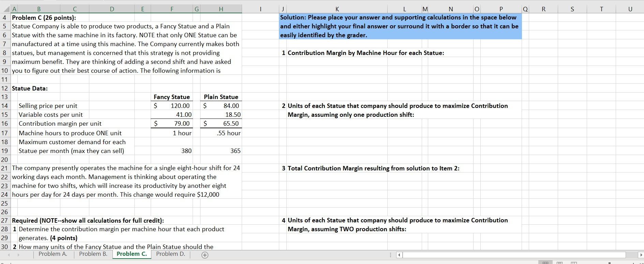Switch to the Problem A. sheet tab
Screen dimensions: 644x264
[x=53, y=254]
